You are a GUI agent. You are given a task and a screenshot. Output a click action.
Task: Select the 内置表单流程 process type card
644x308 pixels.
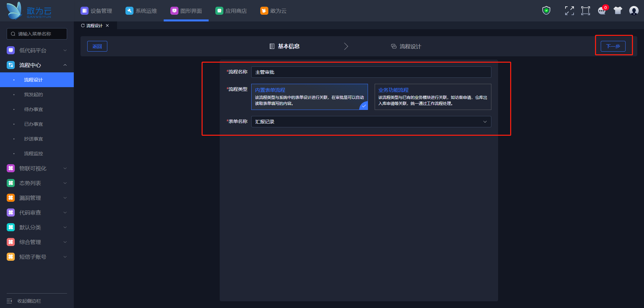[x=310, y=97]
